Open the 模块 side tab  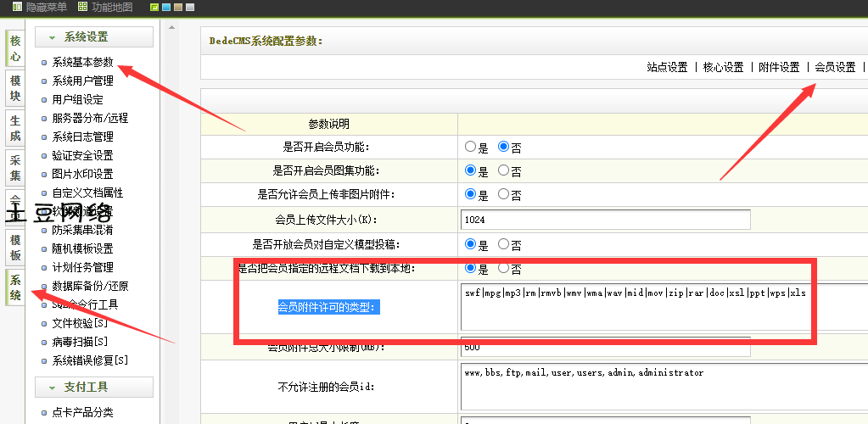tap(15, 88)
